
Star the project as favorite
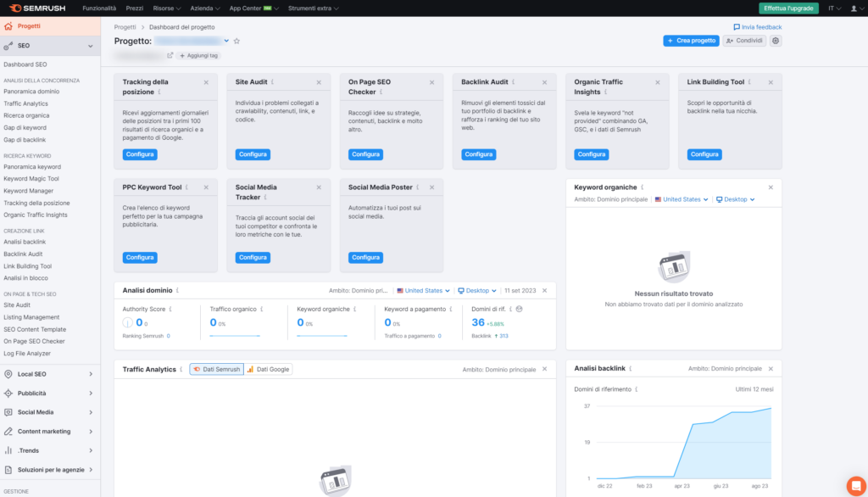click(236, 40)
